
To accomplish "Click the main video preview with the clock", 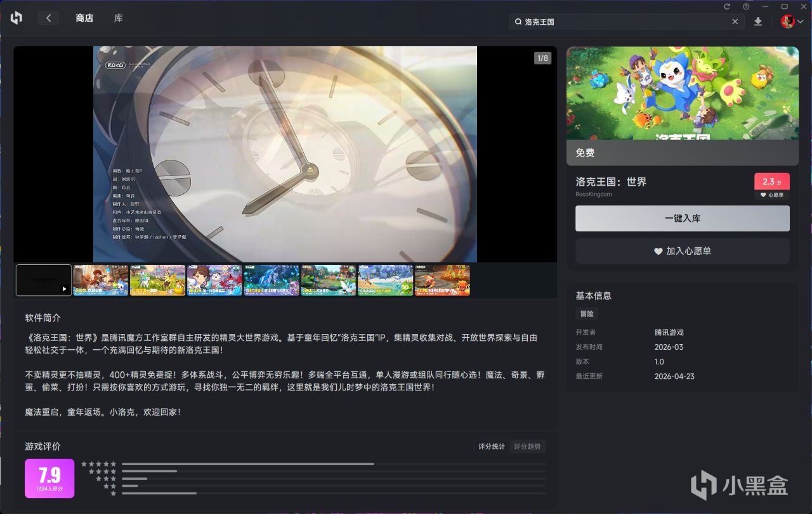I will 285,154.
